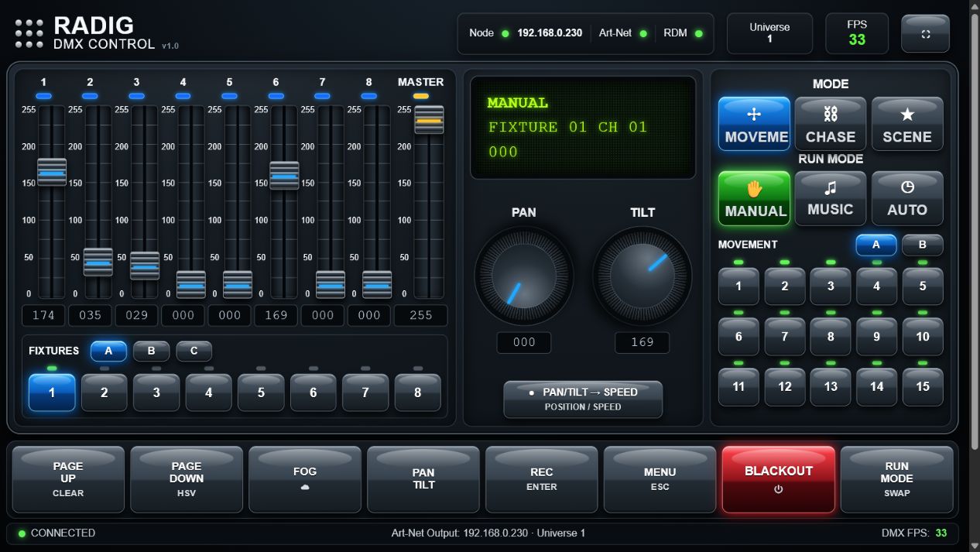Select the MOVEMENT mode with crosshair icon
Viewport: 980px width, 552px height.
(754, 124)
